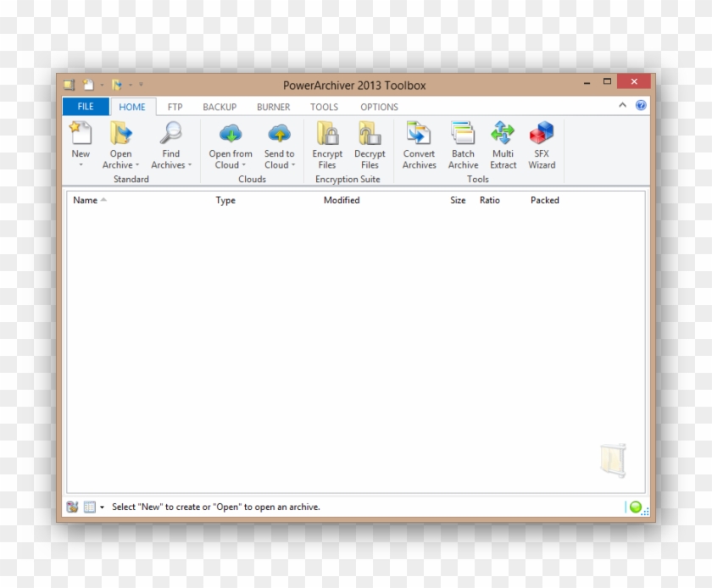This screenshot has height=588, width=712.
Task: Sort files by the Name column header
Action: tap(86, 200)
